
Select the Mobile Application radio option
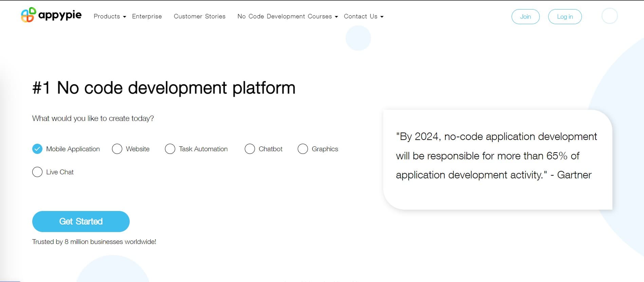[37, 149]
